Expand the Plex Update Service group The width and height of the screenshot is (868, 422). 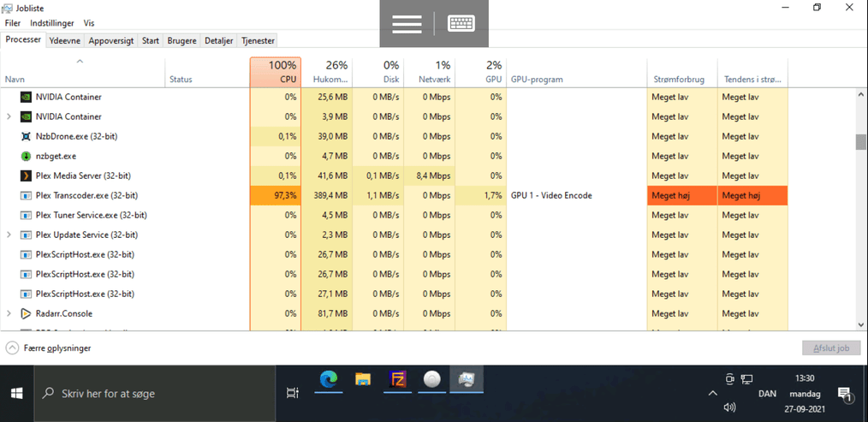click(x=9, y=235)
